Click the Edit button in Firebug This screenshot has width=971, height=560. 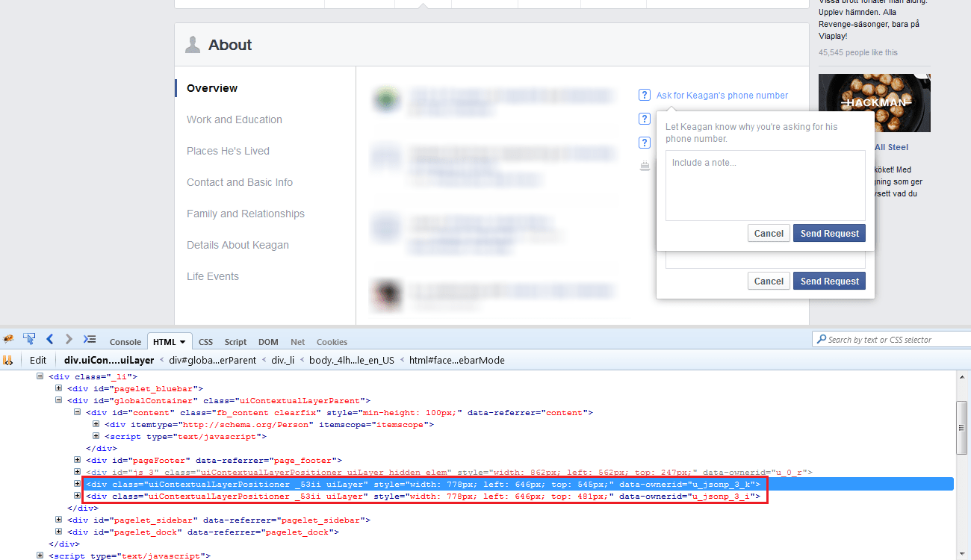[37, 360]
